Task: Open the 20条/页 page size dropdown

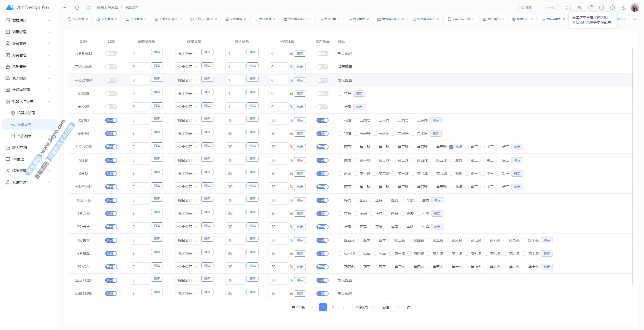Action: coord(365,307)
